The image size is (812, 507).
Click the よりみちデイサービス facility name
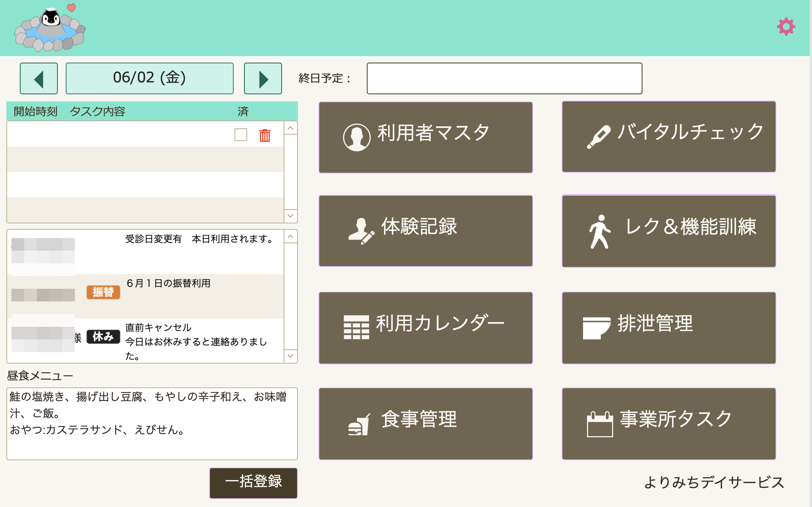point(714,482)
